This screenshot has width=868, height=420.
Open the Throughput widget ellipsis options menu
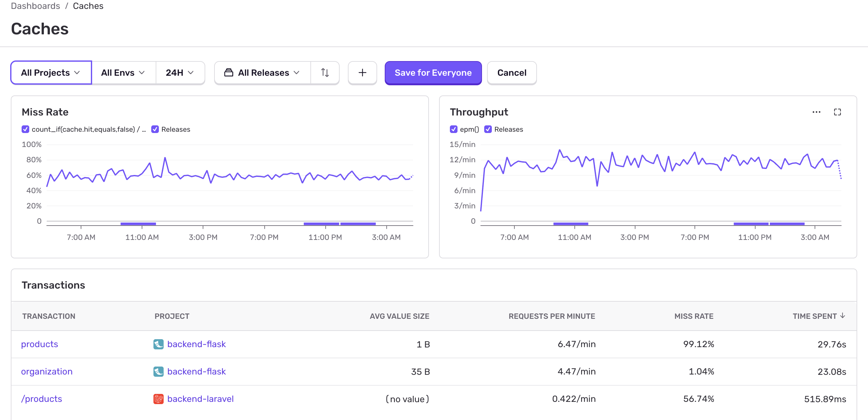tap(816, 112)
